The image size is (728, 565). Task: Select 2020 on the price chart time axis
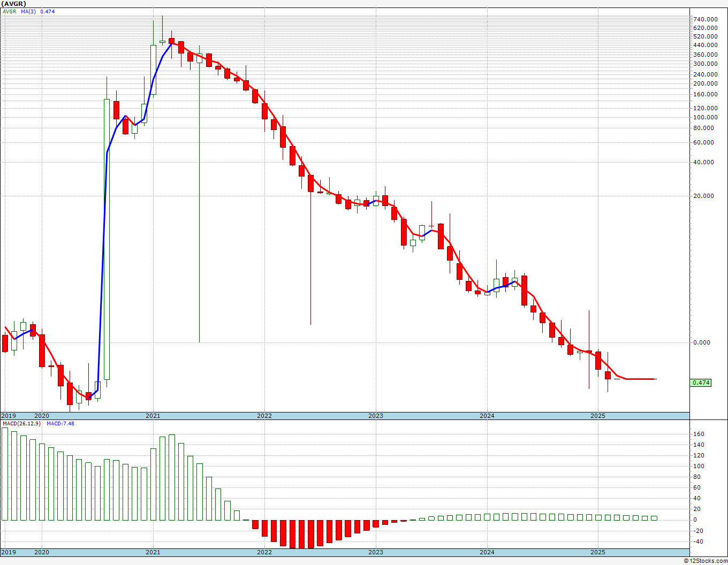point(41,416)
